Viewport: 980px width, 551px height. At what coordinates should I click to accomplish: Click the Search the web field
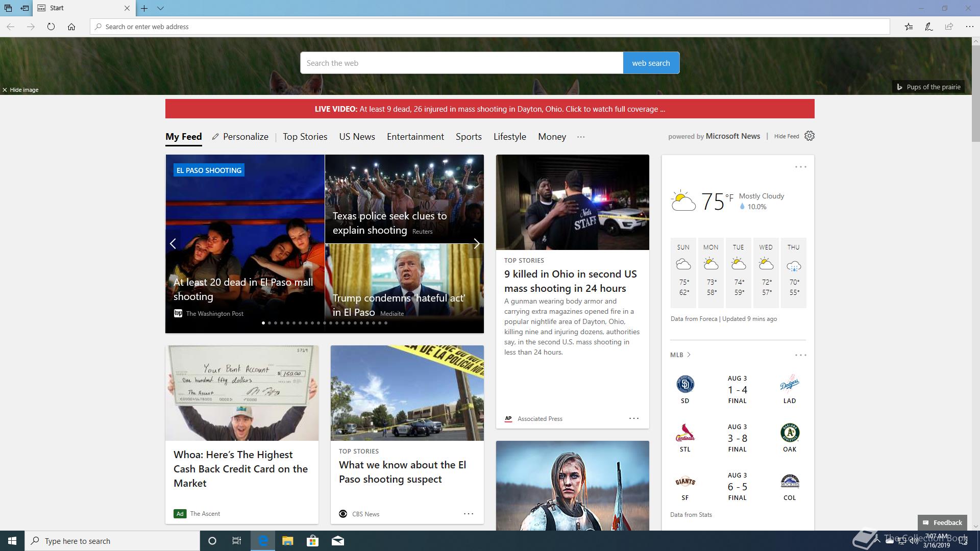tap(461, 63)
